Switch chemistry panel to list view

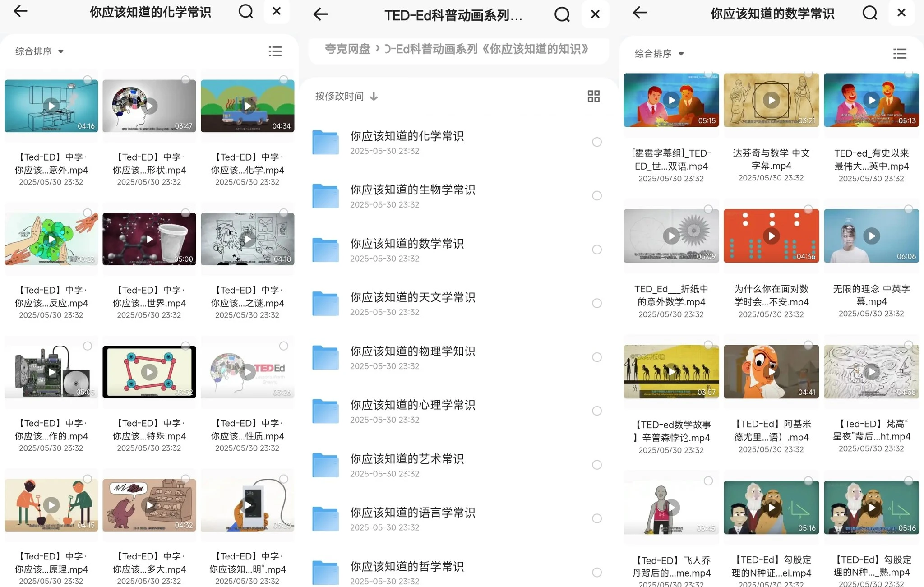point(275,51)
